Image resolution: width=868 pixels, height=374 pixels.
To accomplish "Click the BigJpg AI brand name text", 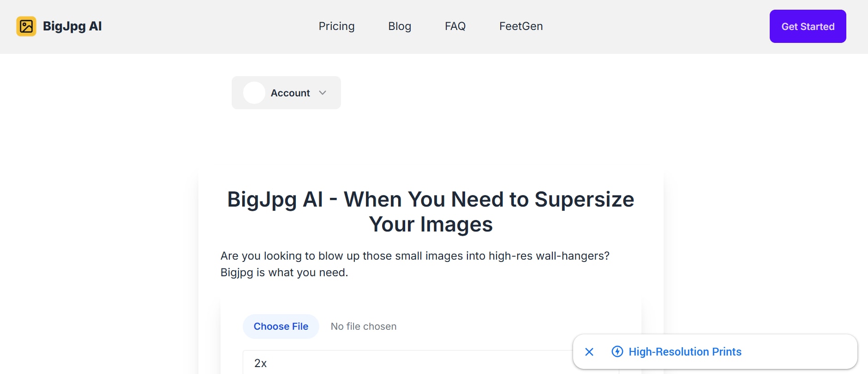I will [72, 26].
